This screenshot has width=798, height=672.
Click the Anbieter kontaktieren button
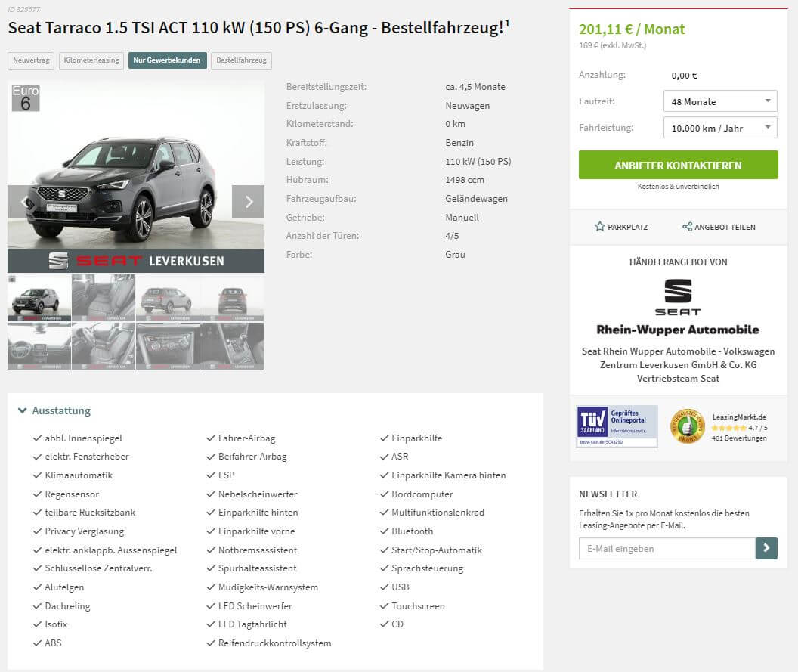(x=678, y=165)
